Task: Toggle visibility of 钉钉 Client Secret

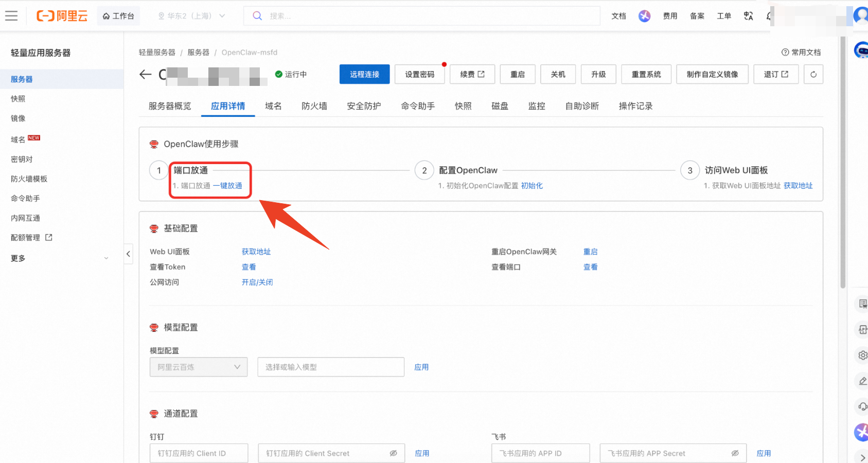Action: click(x=394, y=453)
